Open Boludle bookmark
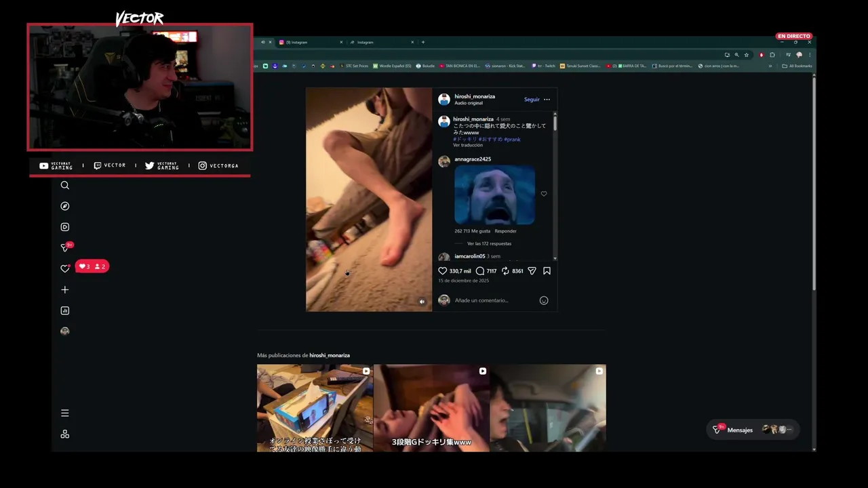Viewport: 868px width, 488px height. [x=425, y=66]
